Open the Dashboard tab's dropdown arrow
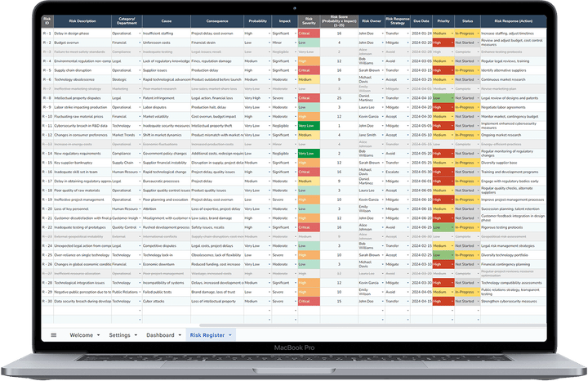This screenshot has width=588, height=381. coord(180,335)
